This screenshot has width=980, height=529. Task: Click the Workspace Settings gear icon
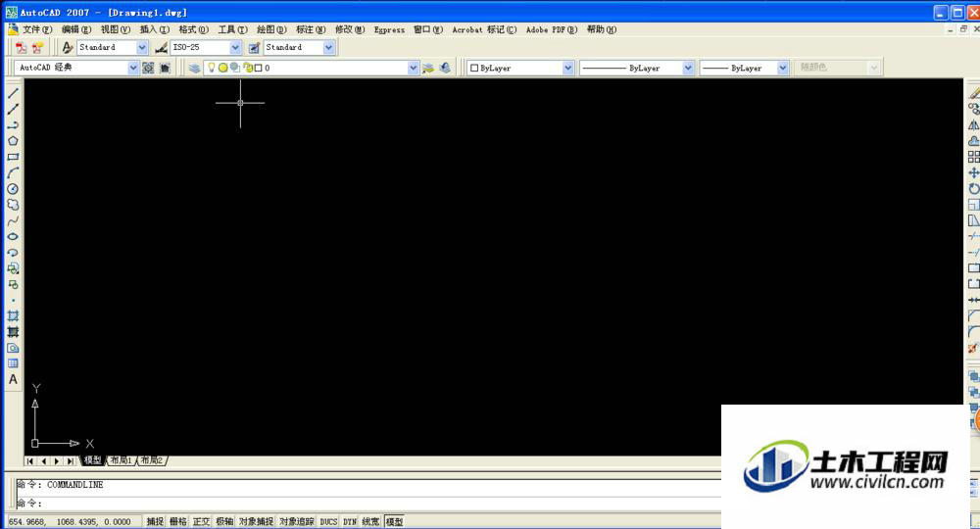tap(148, 68)
